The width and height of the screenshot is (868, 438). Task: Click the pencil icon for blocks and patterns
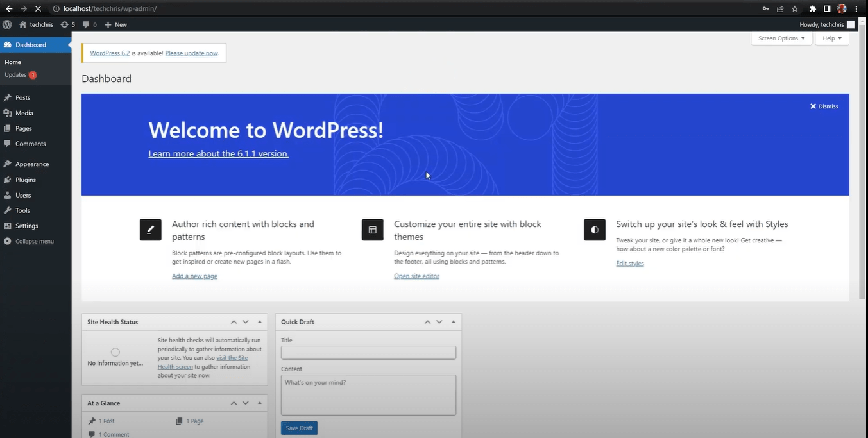pyautogui.click(x=151, y=230)
